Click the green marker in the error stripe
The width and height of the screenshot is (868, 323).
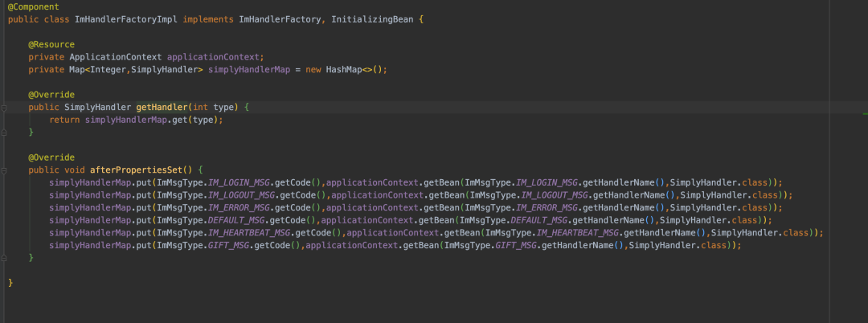tap(865, 115)
